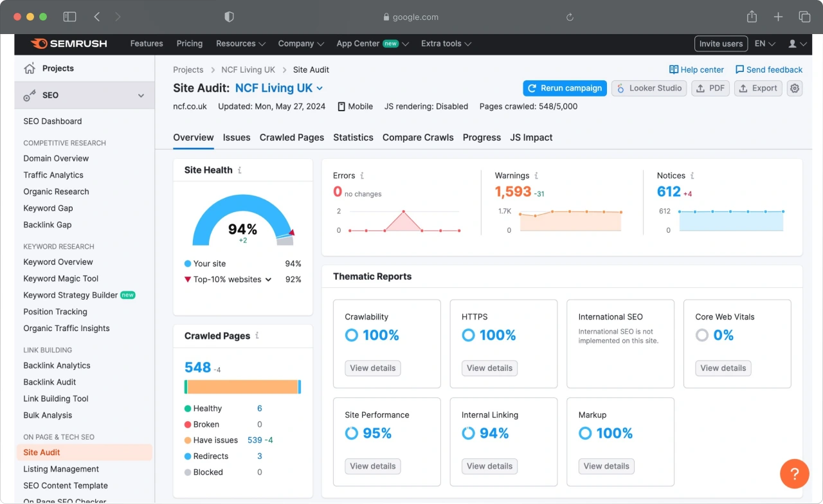Show Safari tab overview icon
This screenshot has width=823, height=504.
(x=804, y=17)
